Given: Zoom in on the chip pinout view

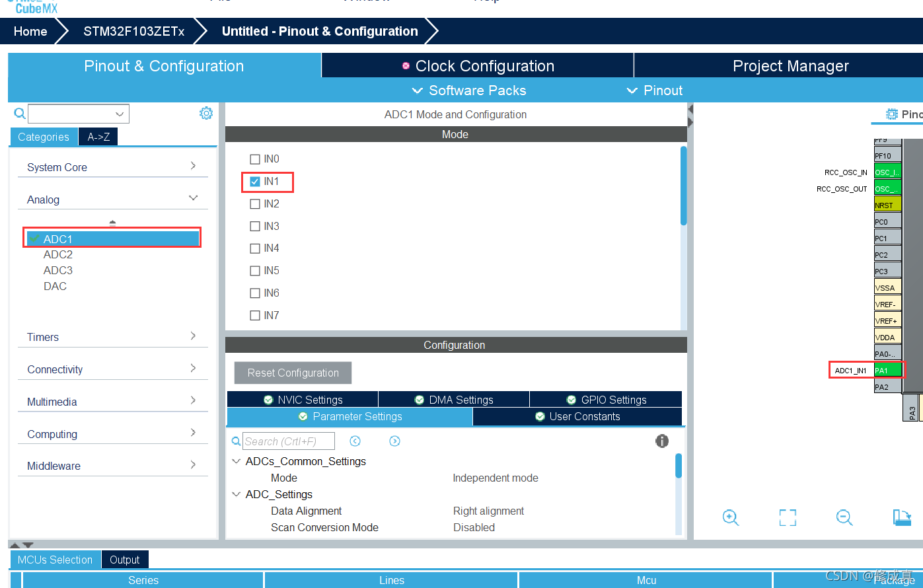Looking at the screenshot, I should point(730,517).
